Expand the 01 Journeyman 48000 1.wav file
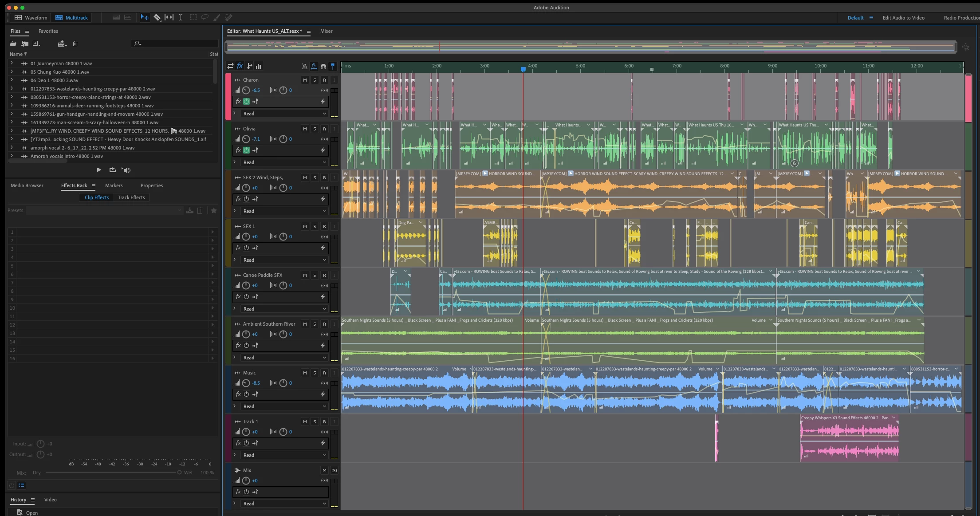This screenshot has width=980, height=516. coord(12,63)
